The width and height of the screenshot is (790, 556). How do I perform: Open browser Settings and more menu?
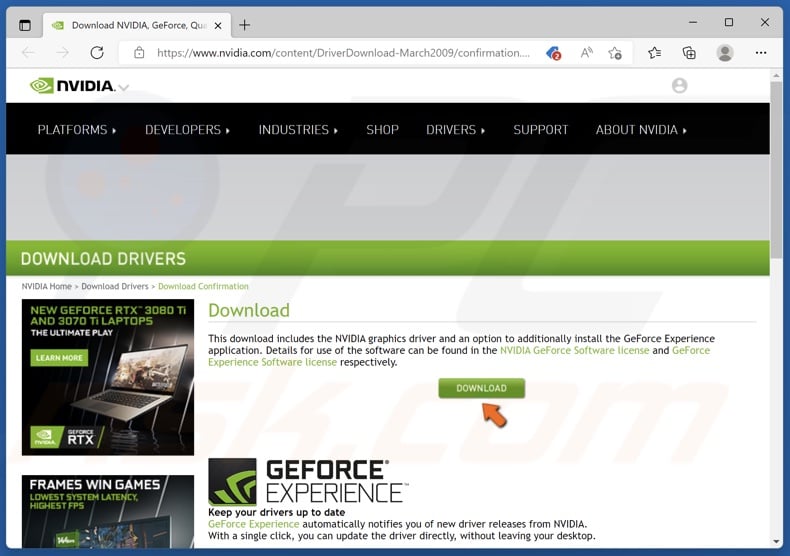(x=761, y=53)
